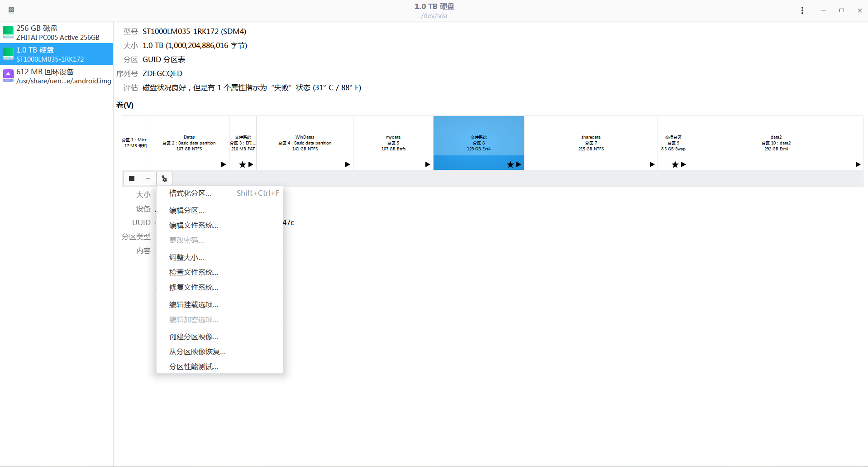Minimize the Disks window

point(824,10)
